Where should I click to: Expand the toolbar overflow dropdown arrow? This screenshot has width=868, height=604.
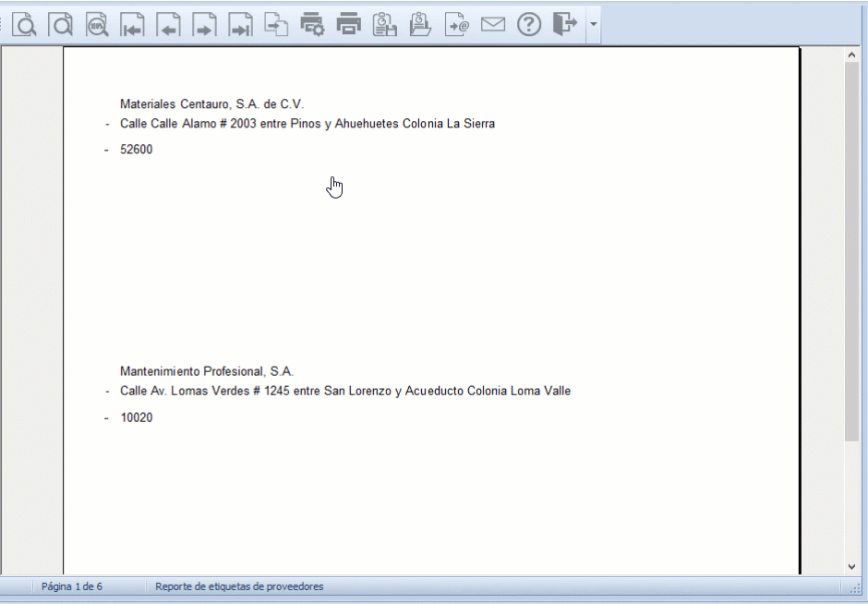[x=594, y=25]
